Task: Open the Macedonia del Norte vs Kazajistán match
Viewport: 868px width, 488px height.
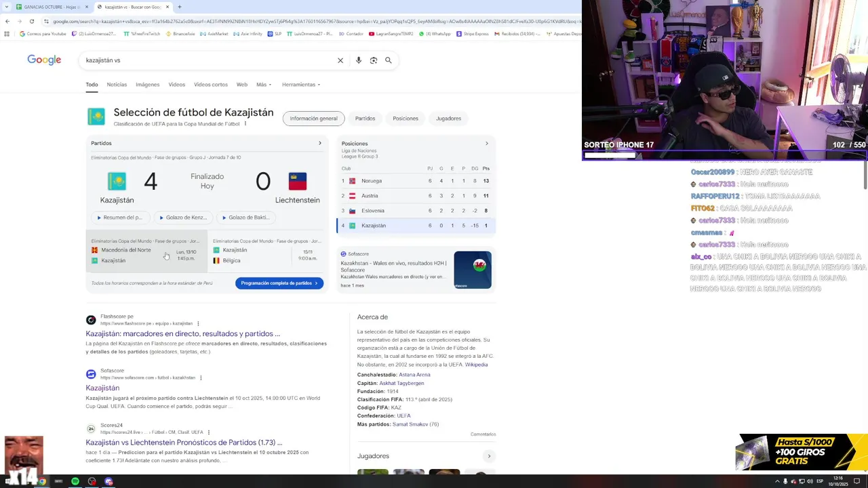Action: coord(146,251)
